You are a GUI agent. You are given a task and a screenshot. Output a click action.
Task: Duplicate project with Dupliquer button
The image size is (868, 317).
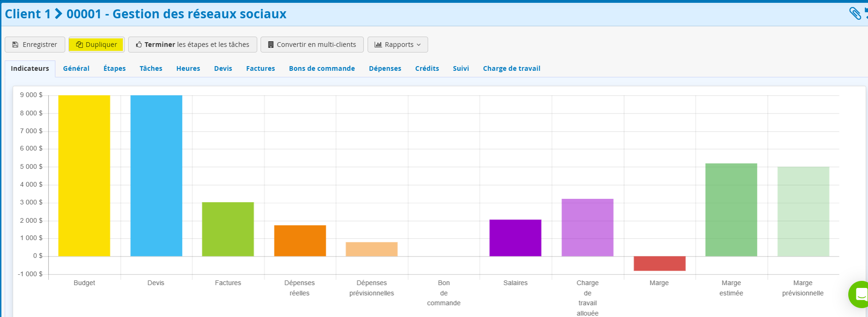coord(96,45)
